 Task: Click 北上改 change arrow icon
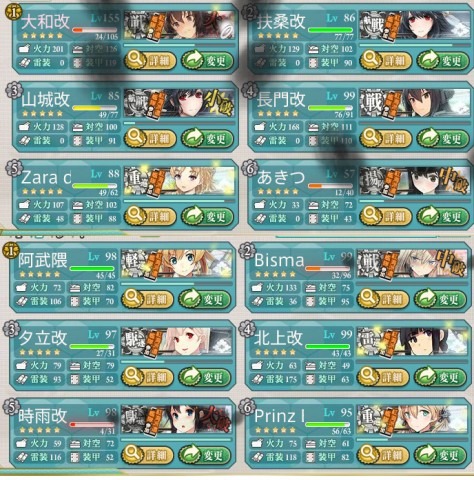(x=425, y=376)
